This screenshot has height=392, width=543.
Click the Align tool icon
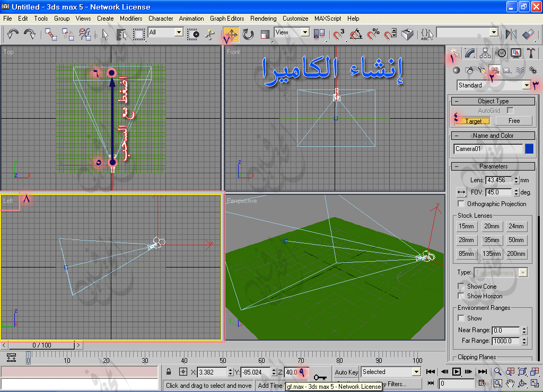tap(528, 34)
